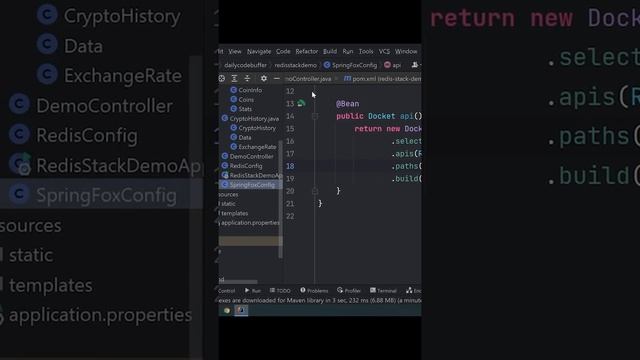Open the VCS menu
The height and width of the screenshot is (360, 640).
(x=384, y=51)
